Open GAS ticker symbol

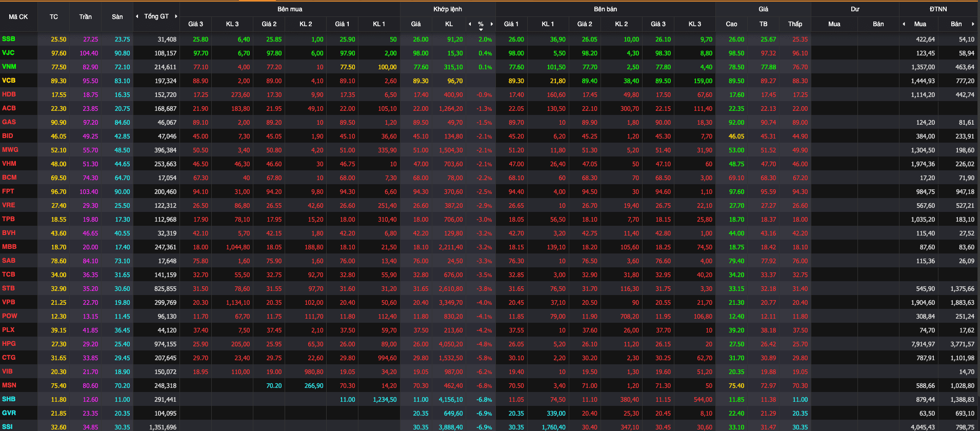click(x=9, y=122)
